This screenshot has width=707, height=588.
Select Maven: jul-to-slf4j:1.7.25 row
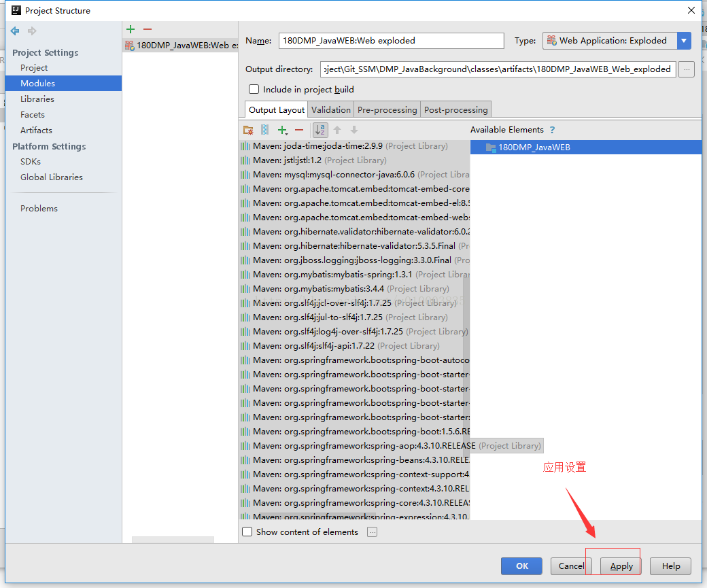tap(354, 317)
